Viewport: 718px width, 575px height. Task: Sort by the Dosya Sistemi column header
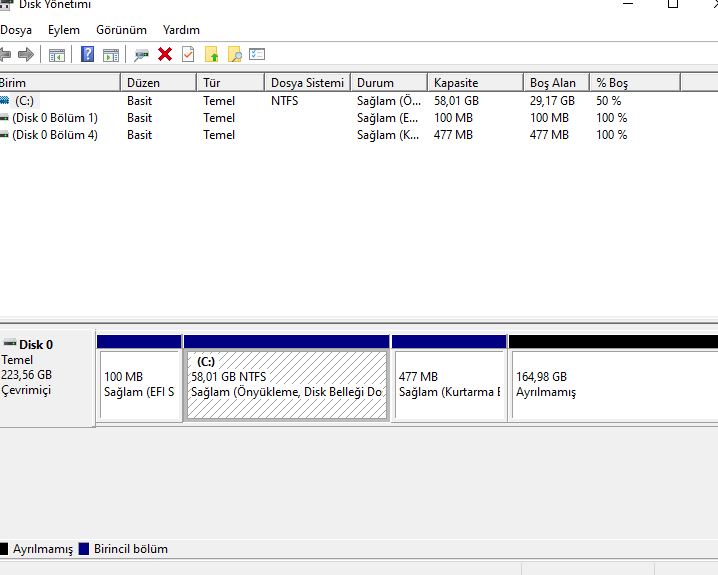pos(308,82)
